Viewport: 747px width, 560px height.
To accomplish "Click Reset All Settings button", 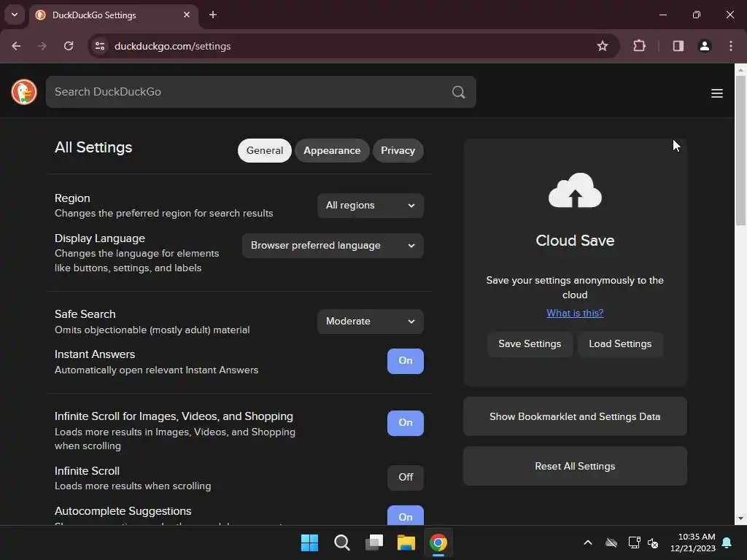I will [x=575, y=466].
